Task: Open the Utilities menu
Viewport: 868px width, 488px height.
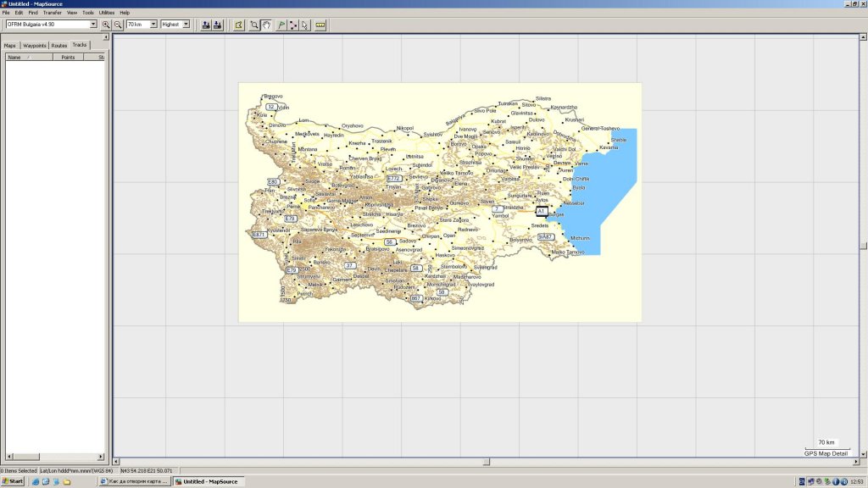Action: [x=107, y=13]
